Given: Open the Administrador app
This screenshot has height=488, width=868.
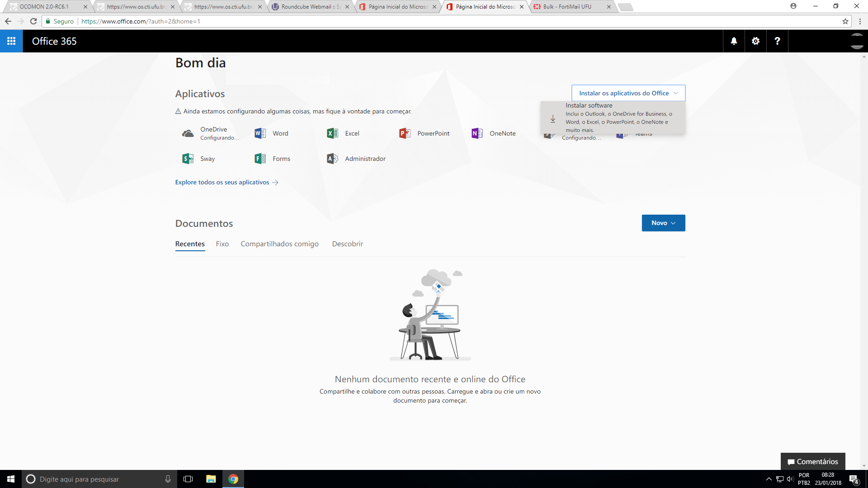Looking at the screenshot, I should [x=356, y=159].
